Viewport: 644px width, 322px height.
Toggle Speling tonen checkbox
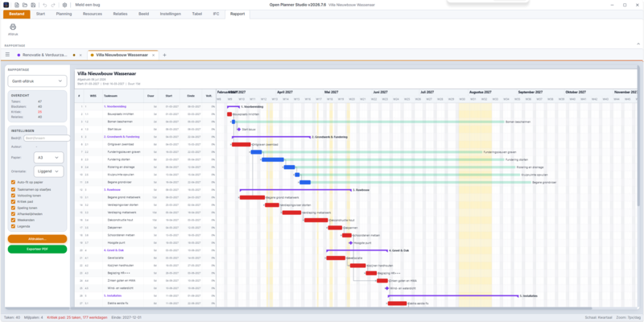pos(14,208)
